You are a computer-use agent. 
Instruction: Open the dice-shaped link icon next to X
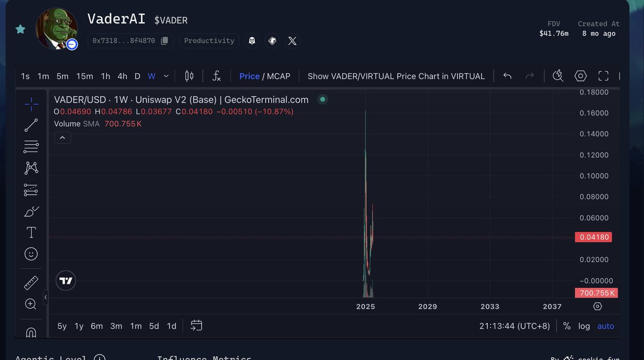[272, 41]
